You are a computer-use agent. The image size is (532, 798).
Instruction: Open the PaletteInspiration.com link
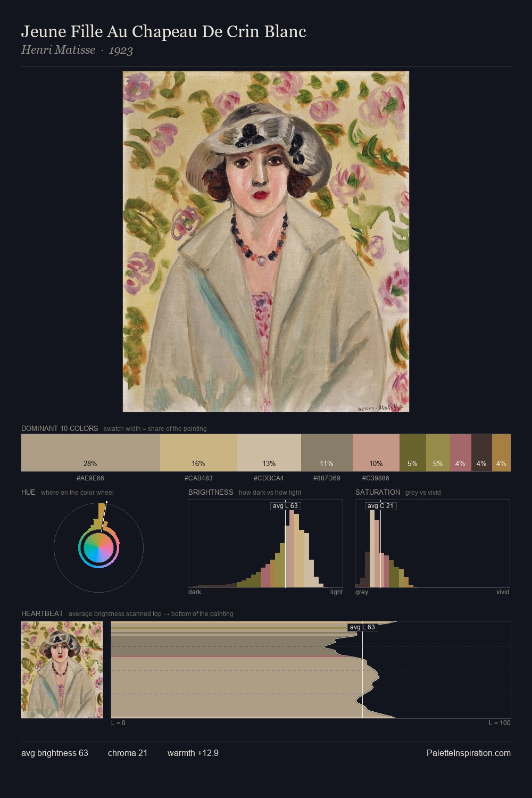(469, 753)
